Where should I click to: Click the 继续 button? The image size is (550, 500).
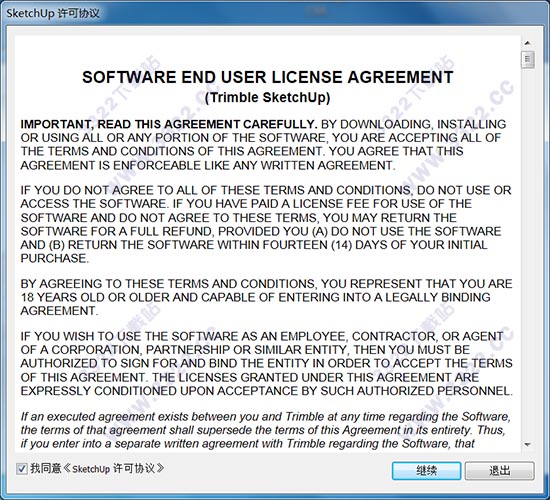[426, 471]
